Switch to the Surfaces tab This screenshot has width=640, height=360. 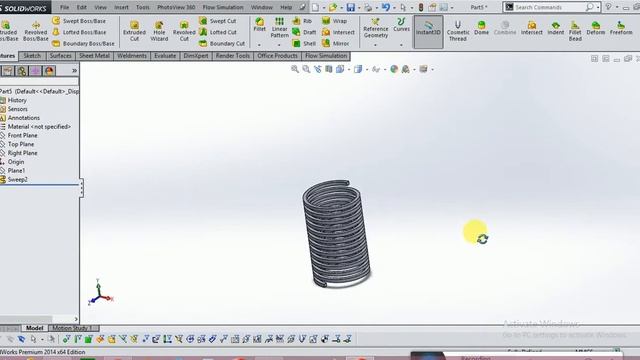[60, 56]
